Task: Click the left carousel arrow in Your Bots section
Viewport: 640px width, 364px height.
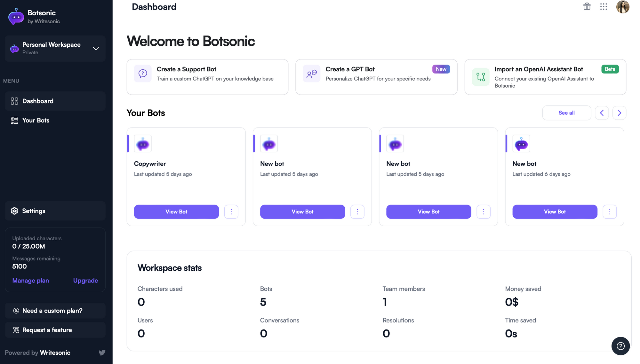Action: (x=602, y=113)
